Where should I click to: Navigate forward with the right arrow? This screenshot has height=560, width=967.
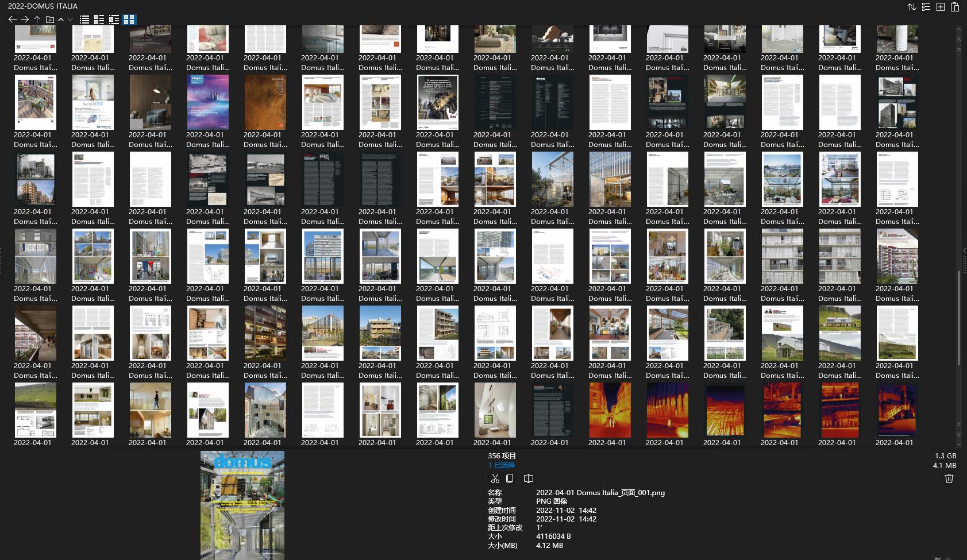(x=25, y=19)
